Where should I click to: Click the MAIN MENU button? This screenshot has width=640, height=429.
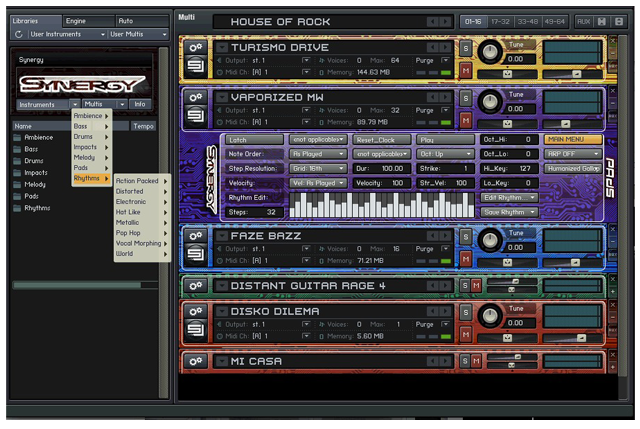tap(573, 140)
